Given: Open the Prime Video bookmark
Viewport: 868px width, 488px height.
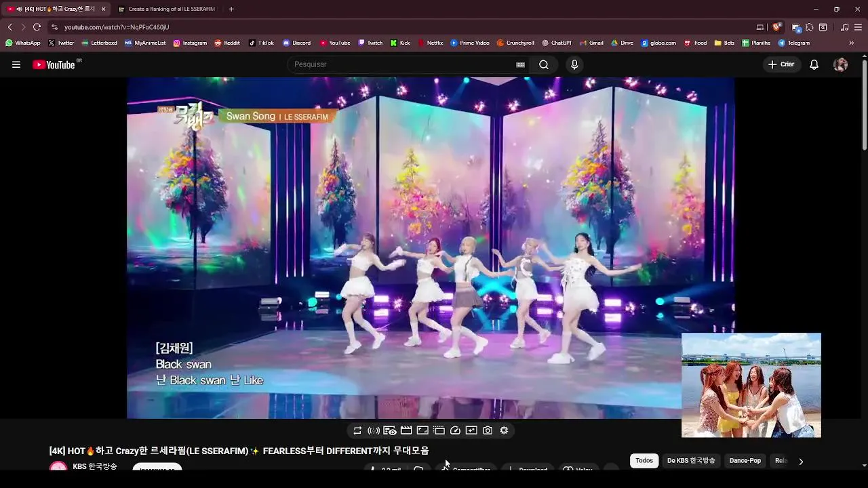Looking at the screenshot, I should [x=470, y=43].
